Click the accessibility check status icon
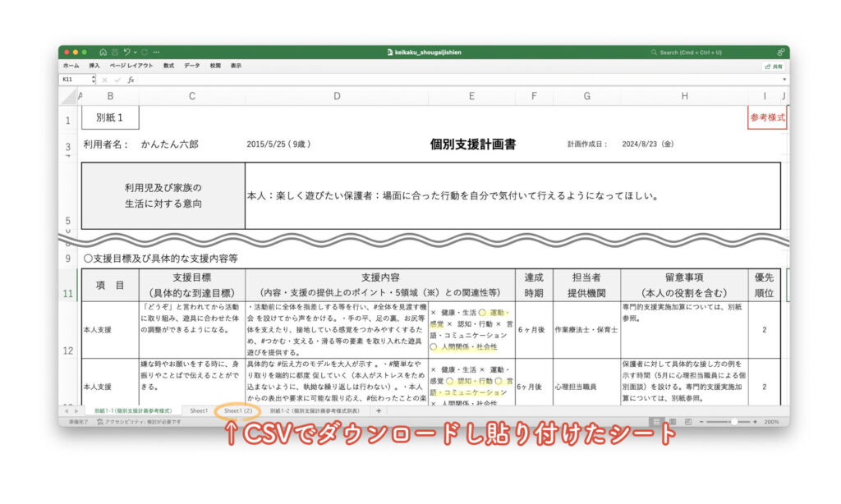Screen dimensions: 841x504 point(99,422)
